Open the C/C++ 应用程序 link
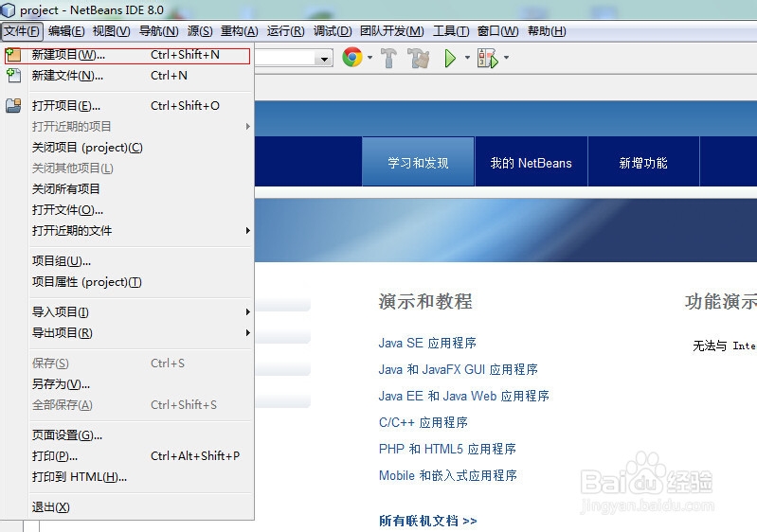Screen dimensions: 757x532 (424, 422)
